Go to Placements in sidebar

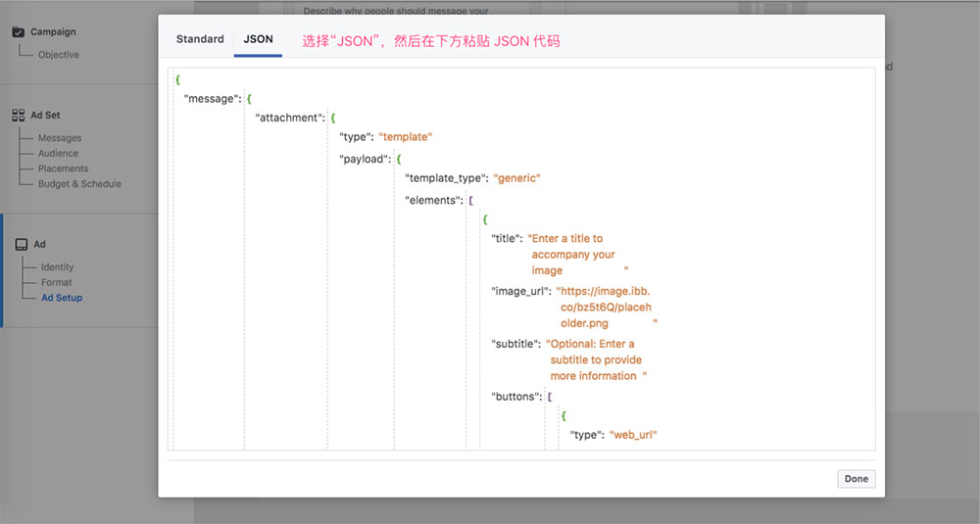point(63,168)
